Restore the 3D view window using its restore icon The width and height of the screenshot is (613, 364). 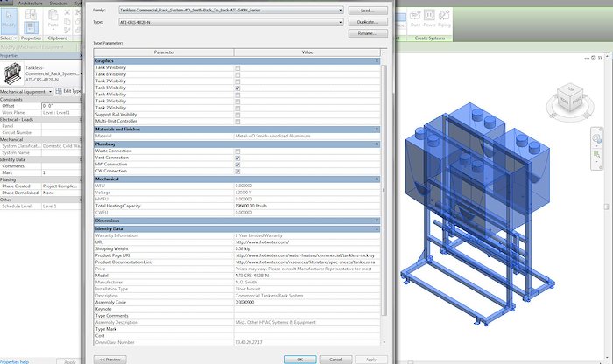click(x=594, y=58)
